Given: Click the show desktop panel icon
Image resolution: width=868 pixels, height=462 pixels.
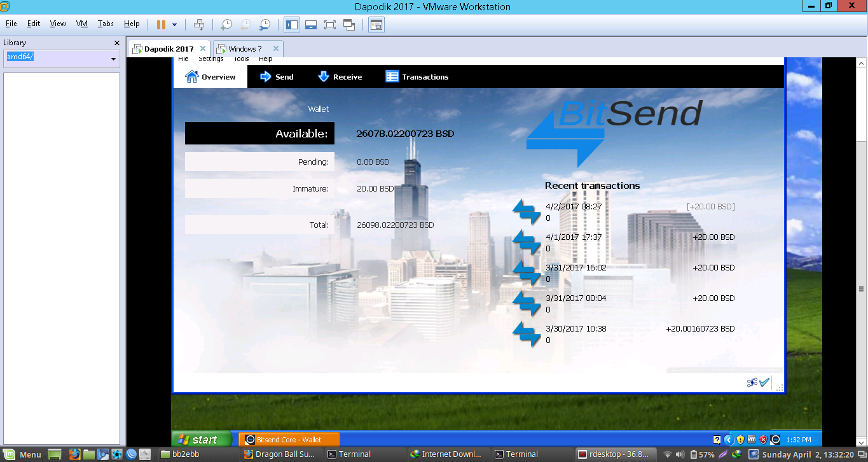Looking at the screenshot, I should 55,454.
